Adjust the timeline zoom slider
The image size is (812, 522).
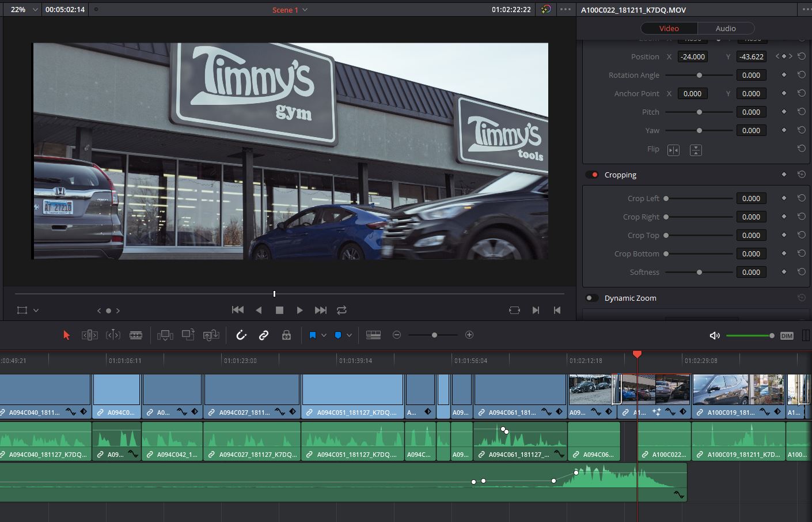click(433, 335)
